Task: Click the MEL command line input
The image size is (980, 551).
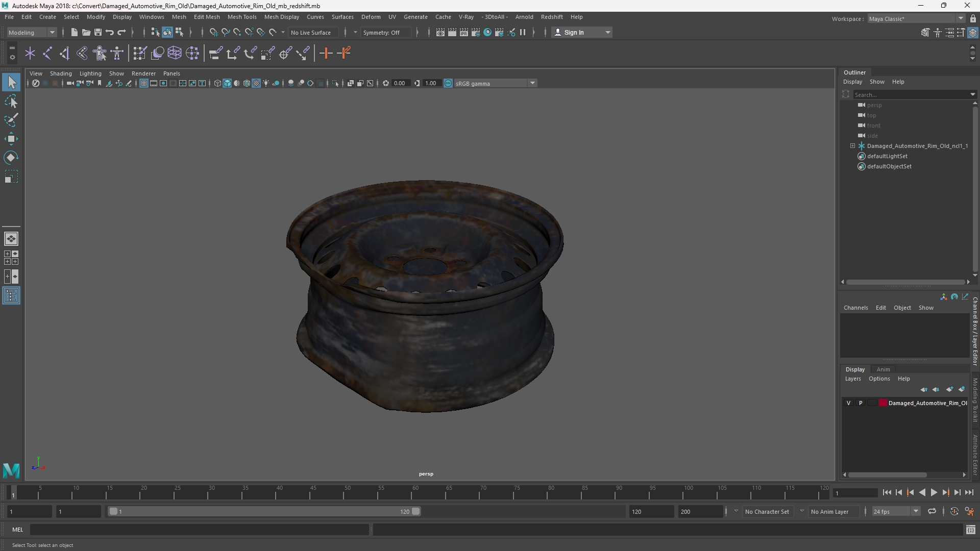Action: pyautogui.click(x=199, y=530)
